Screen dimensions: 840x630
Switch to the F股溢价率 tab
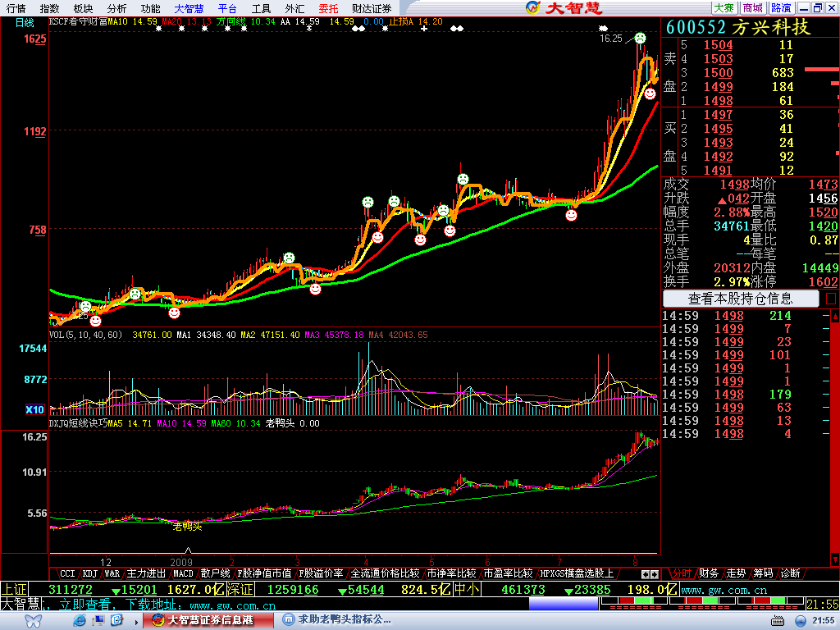pos(321,573)
